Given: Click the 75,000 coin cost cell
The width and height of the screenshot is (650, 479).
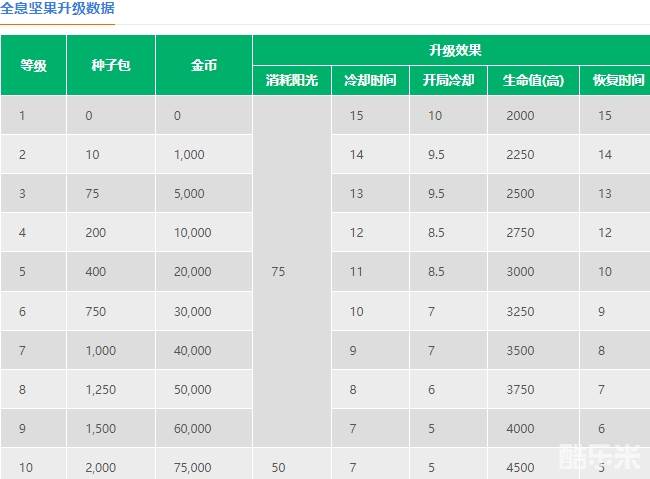Looking at the screenshot, I should tap(192, 467).
